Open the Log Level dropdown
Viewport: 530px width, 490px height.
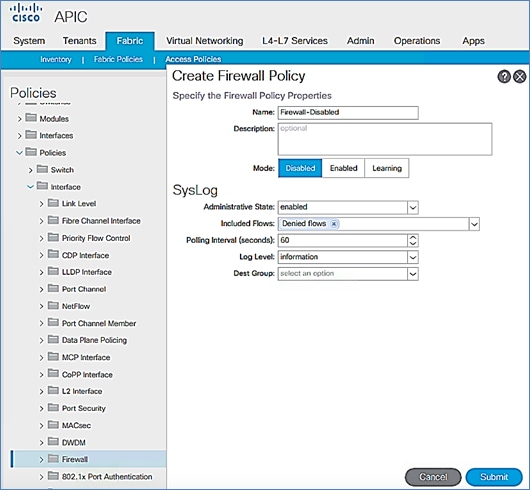(x=413, y=257)
